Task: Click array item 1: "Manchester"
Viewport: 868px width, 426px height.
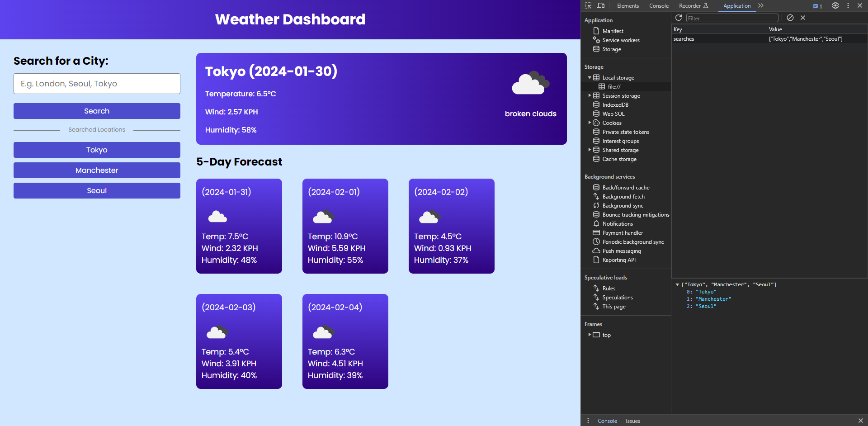Action: 709,299
